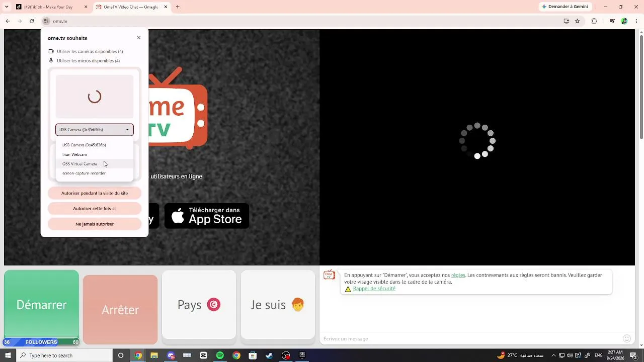The image size is (644, 362).
Task: Click the site information icon beside ome.tv
Action: tap(46, 21)
